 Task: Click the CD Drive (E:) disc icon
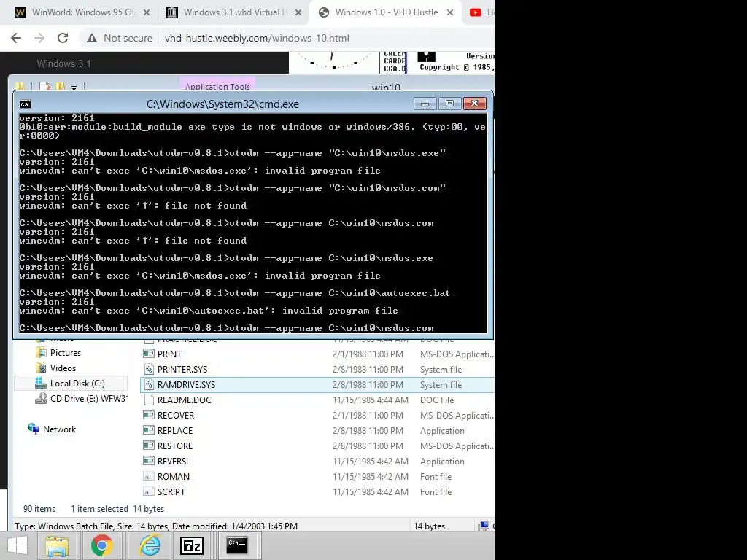[x=41, y=399]
